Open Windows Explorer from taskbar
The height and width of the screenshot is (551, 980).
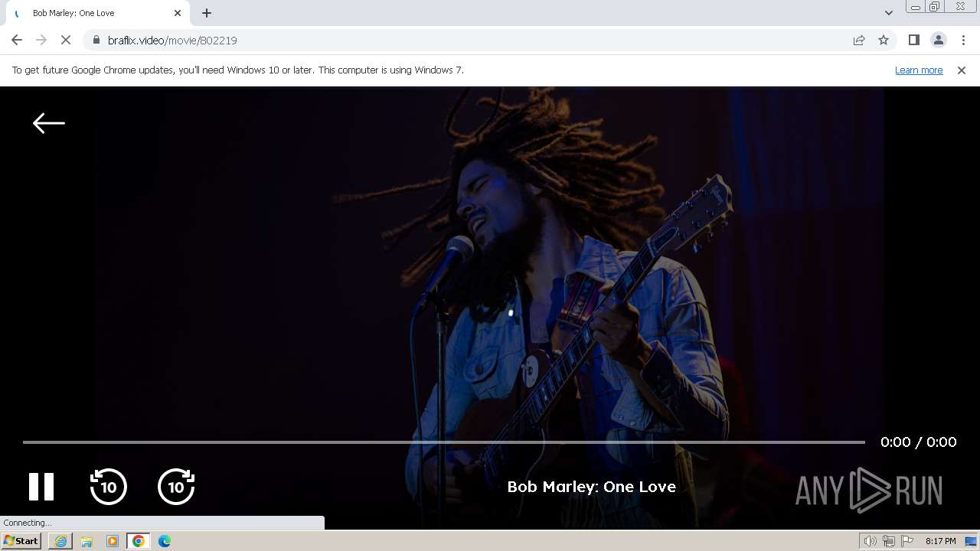tap(87, 541)
